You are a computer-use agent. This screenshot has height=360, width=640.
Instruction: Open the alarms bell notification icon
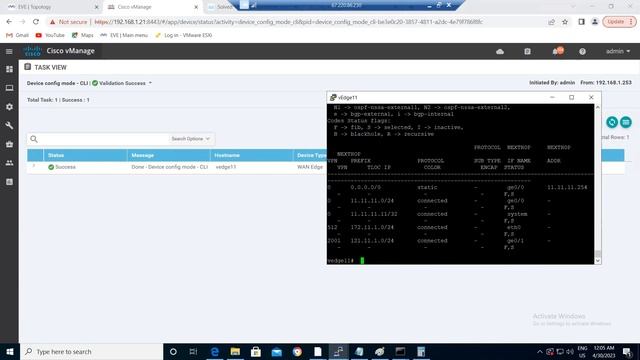click(x=557, y=51)
